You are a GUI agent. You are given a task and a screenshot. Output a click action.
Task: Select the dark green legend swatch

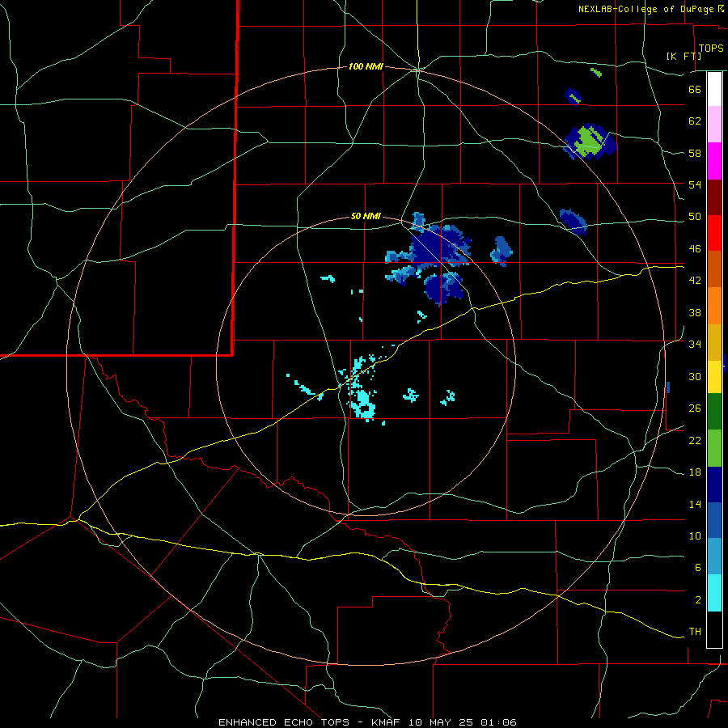pyautogui.click(x=714, y=412)
